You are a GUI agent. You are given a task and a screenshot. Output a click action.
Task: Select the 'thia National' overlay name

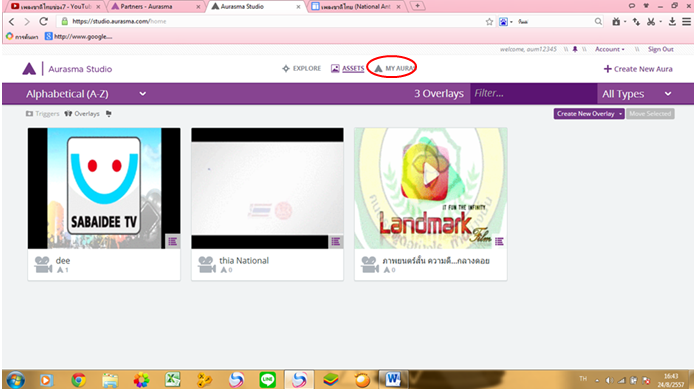click(x=244, y=261)
